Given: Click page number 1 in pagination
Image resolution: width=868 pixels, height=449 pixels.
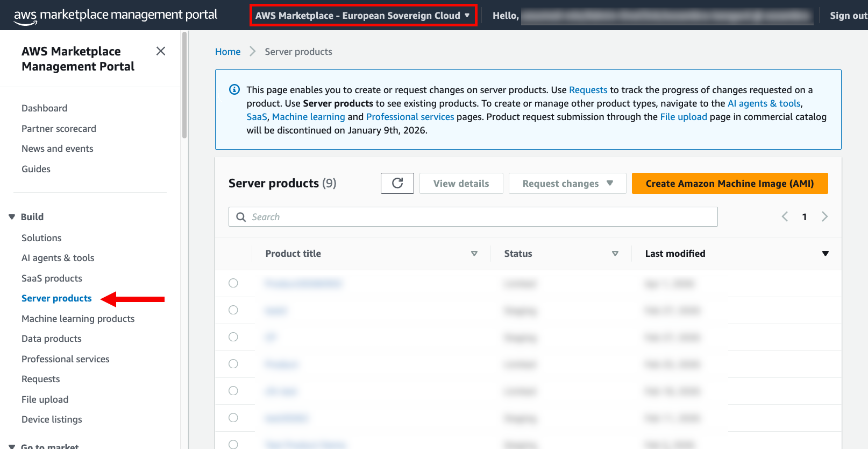Looking at the screenshot, I should (x=805, y=217).
